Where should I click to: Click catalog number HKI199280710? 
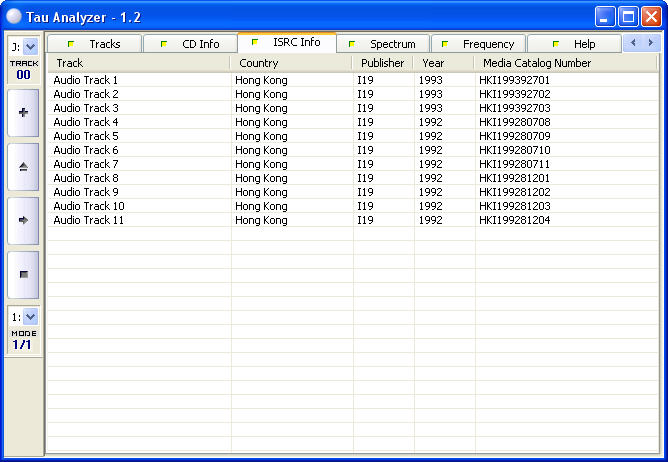tap(515, 150)
